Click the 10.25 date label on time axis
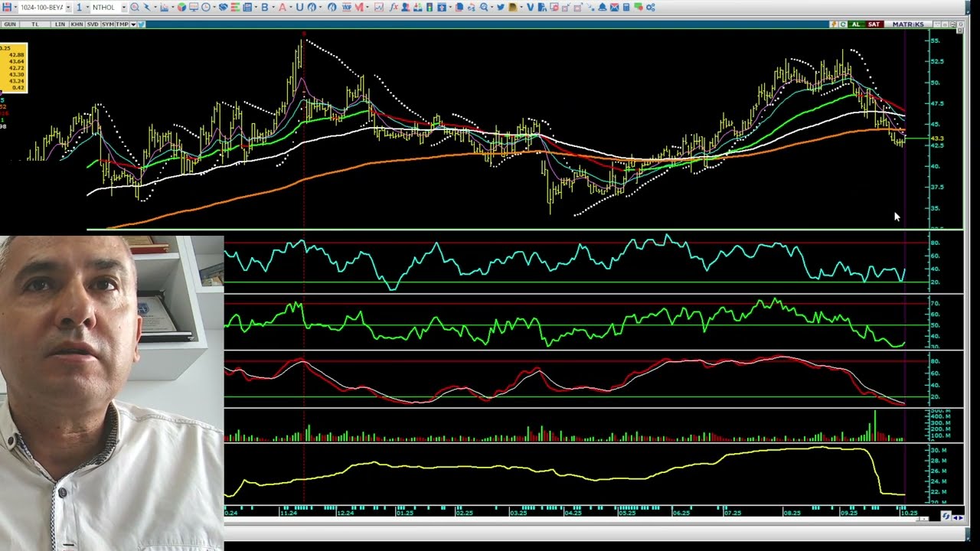 (x=908, y=513)
